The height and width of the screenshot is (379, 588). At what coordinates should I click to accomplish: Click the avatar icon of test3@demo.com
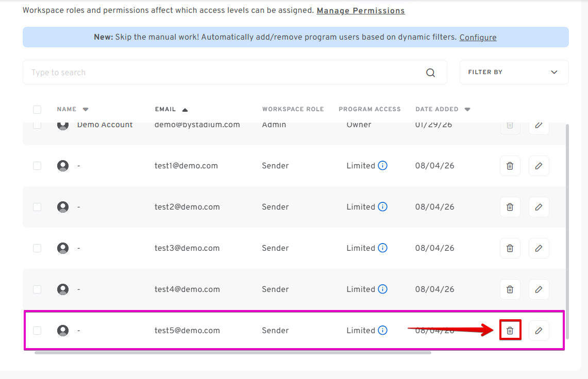(x=63, y=248)
